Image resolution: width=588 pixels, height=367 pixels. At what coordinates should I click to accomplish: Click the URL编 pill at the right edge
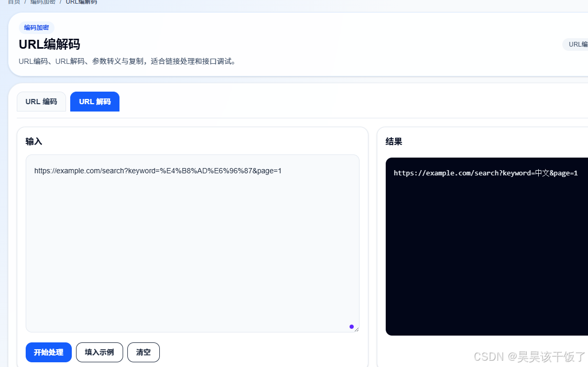[x=575, y=44]
